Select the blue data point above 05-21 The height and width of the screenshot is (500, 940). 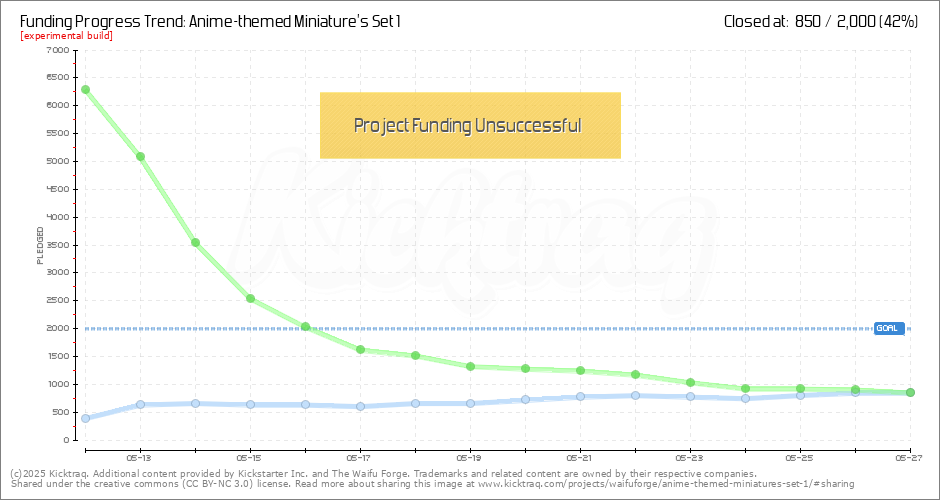pos(580,396)
